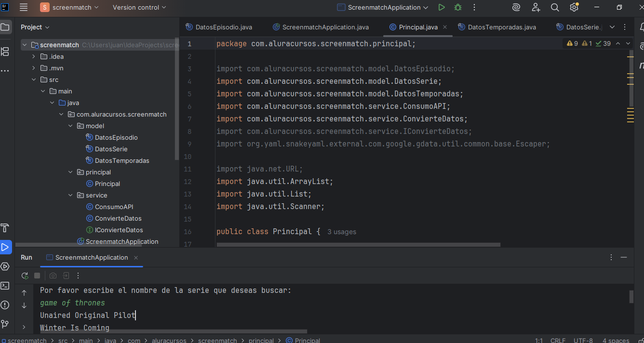The image size is (644, 343).
Task: Open more run actions next to Debug
Action: pos(474,7)
